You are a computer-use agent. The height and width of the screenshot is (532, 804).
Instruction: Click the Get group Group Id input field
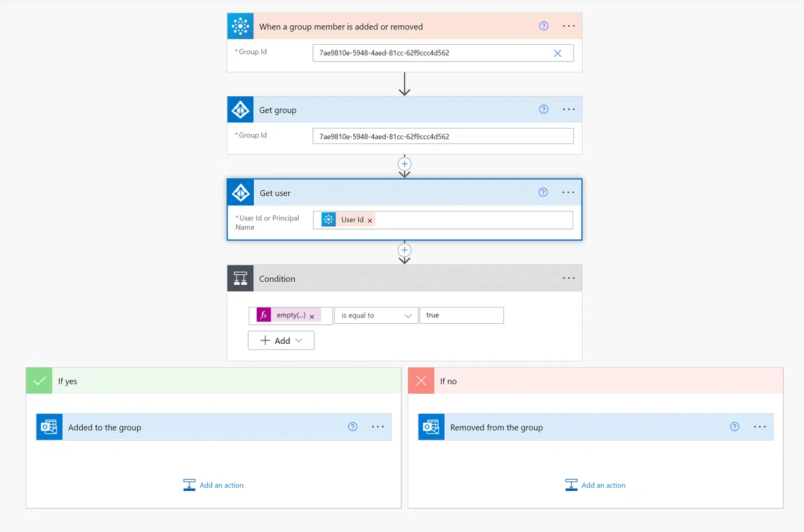point(443,137)
